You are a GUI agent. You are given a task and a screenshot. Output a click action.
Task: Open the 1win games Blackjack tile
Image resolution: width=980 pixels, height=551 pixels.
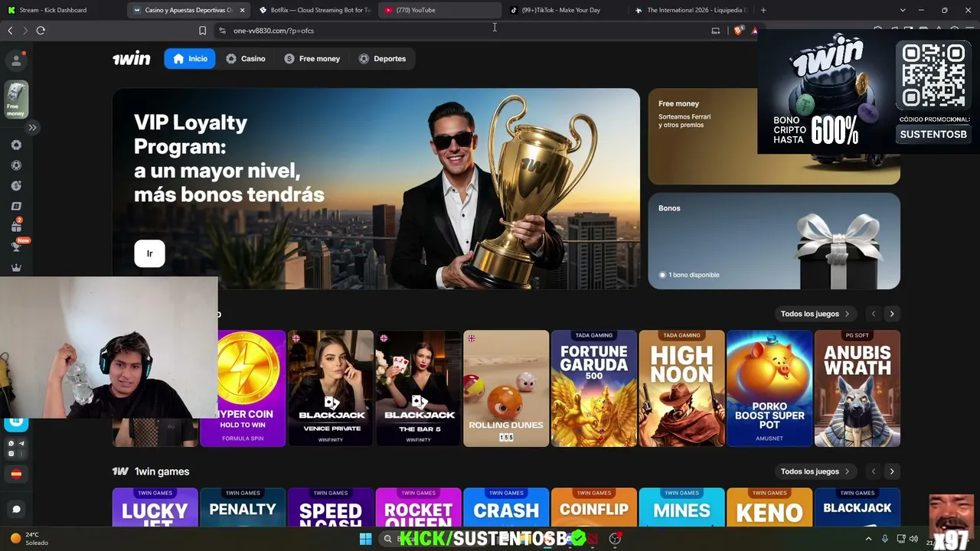(857, 507)
